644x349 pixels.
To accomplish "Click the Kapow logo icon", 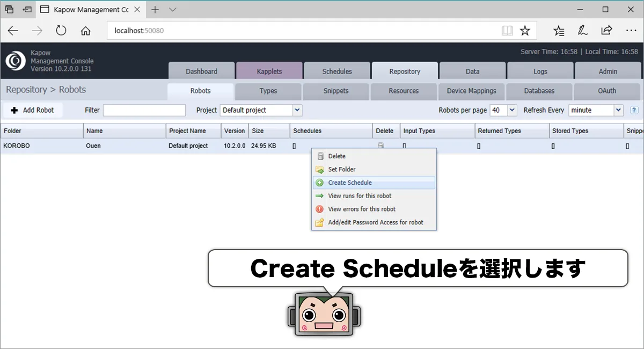I will [x=16, y=61].
